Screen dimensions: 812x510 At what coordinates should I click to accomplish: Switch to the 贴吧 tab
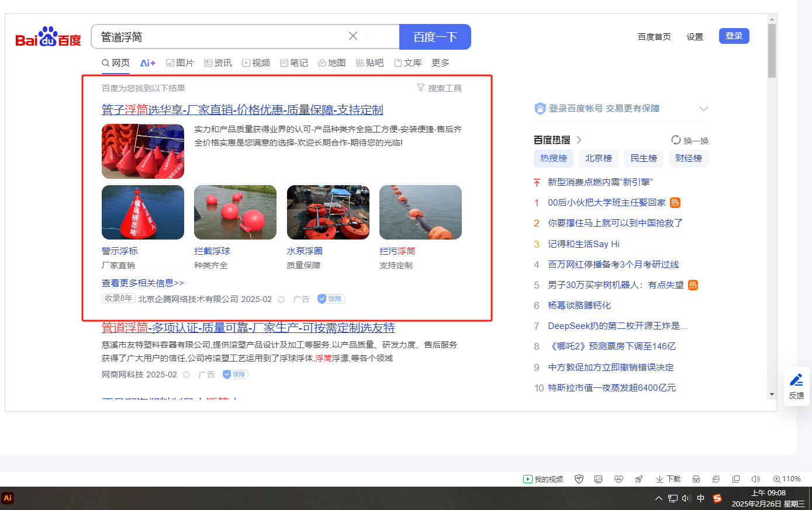click(x=370, y=63)
